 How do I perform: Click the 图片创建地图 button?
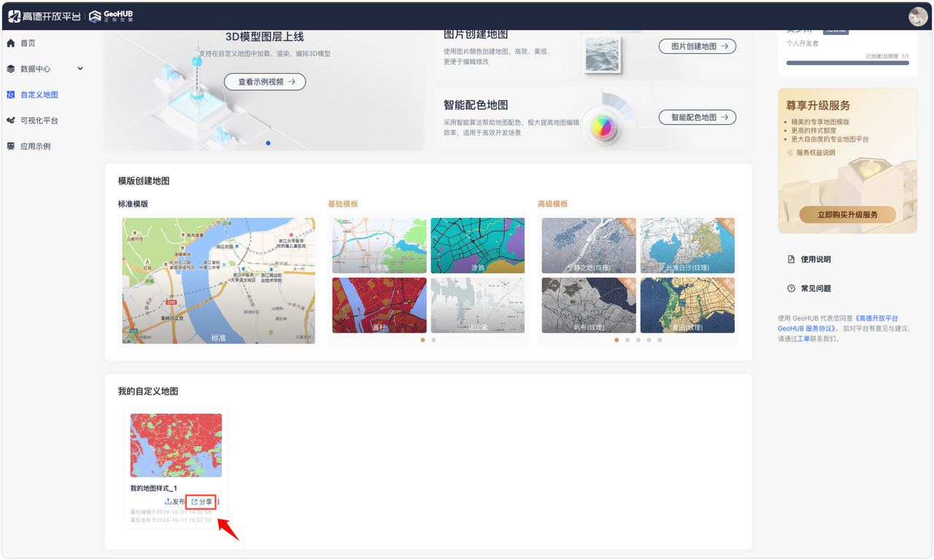(x=698, y=46)
